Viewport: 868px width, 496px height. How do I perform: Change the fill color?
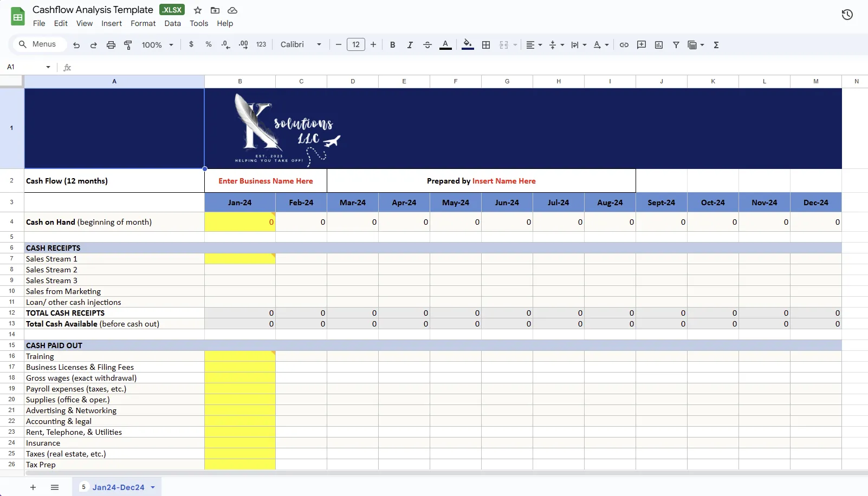(x=467, y=44)
